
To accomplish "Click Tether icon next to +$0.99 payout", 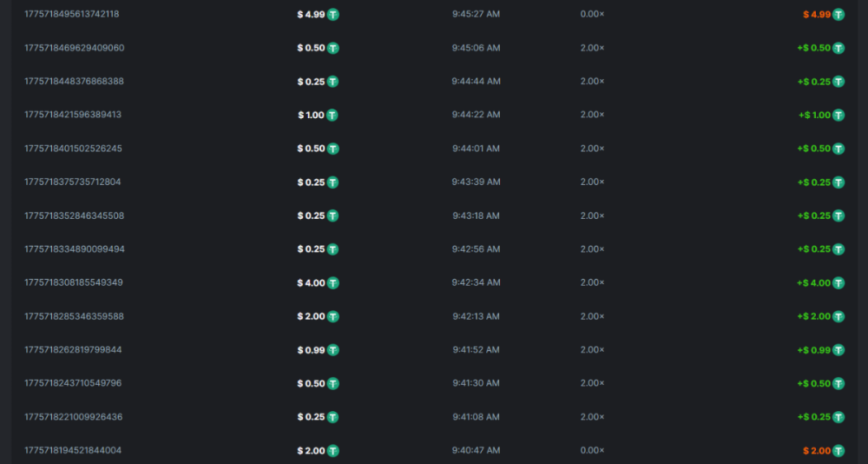I will click(838, 350).
